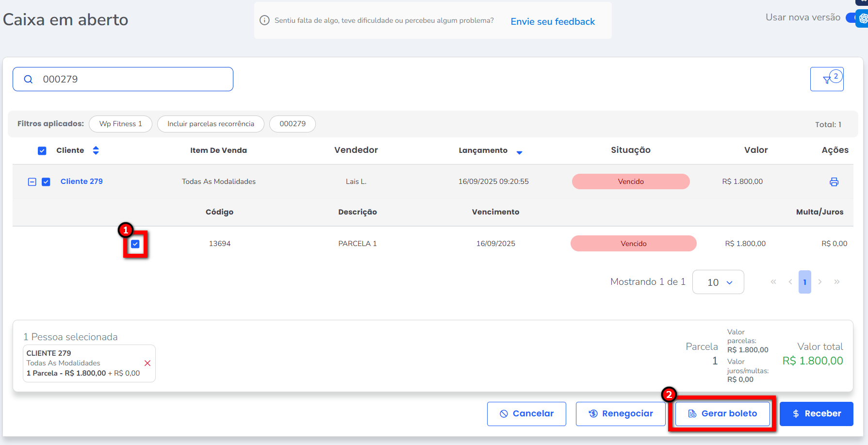Open the Envie seu feedback link
868x445 pixels.
553,21
